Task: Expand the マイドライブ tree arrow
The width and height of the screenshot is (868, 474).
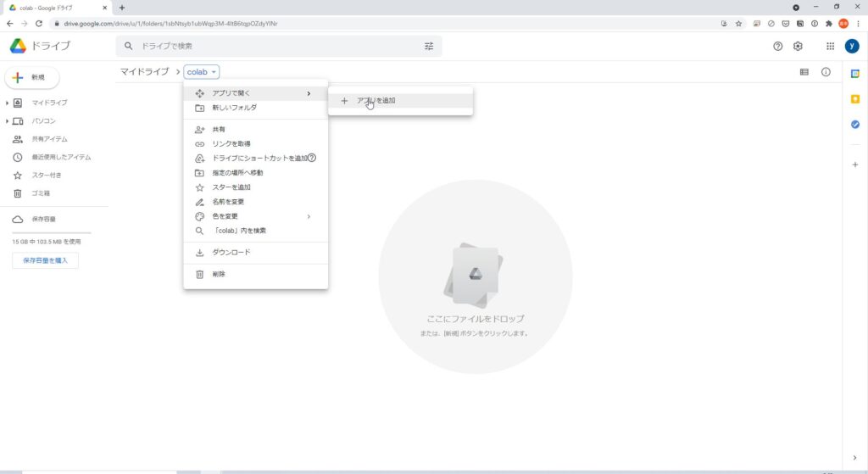Action: (7, 103)
